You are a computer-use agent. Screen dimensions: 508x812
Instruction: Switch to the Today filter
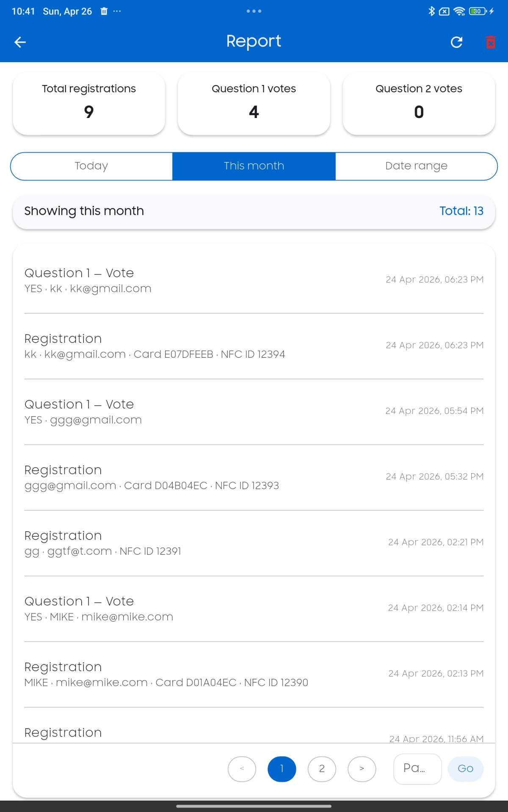pyautogui.click(x=91, y=166)
